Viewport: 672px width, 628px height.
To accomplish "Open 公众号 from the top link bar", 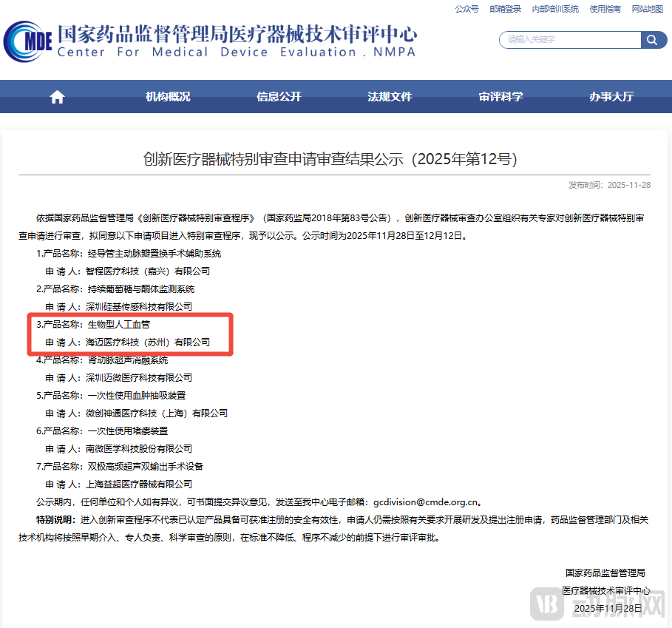I will (x=466, y=10).
